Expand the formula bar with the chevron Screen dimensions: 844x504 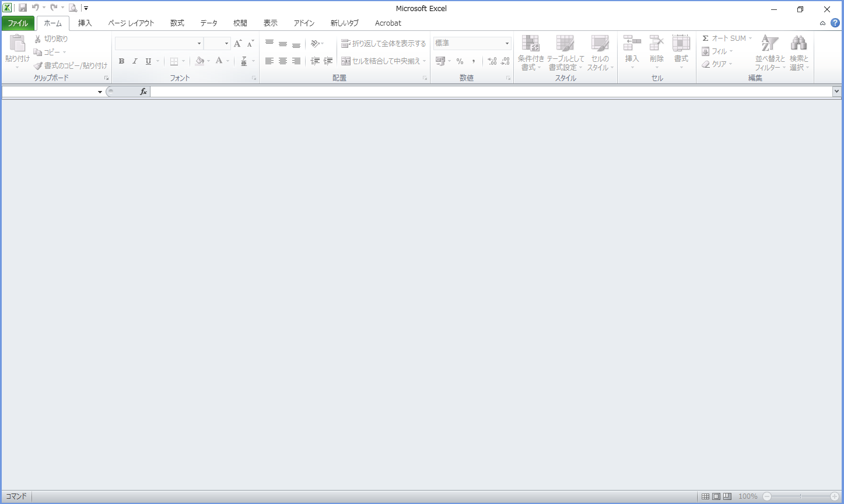point(837,92)
